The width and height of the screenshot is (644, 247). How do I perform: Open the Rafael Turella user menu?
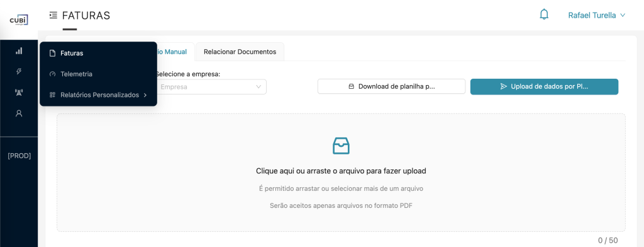point(596,15)
